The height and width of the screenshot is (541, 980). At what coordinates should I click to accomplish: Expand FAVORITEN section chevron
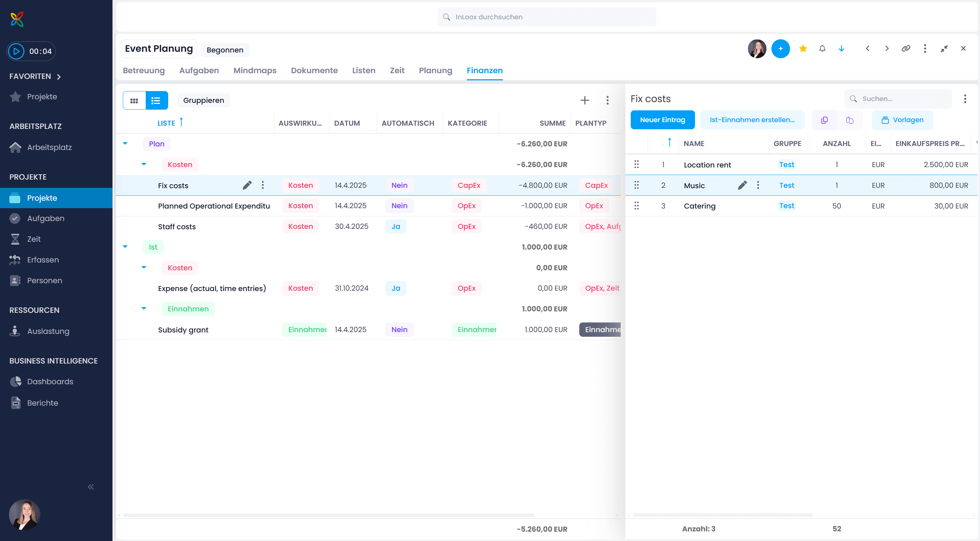[x=59, y=77]
